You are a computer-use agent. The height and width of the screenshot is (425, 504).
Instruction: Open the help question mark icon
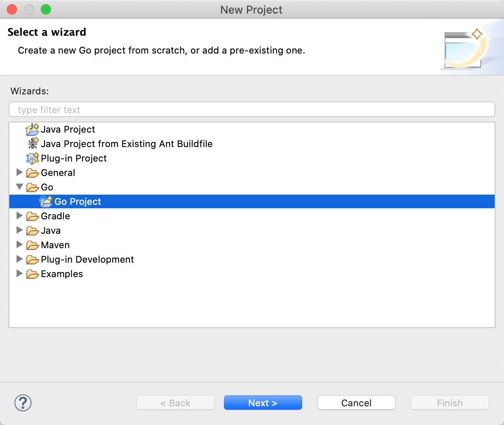tap(23, 402)
